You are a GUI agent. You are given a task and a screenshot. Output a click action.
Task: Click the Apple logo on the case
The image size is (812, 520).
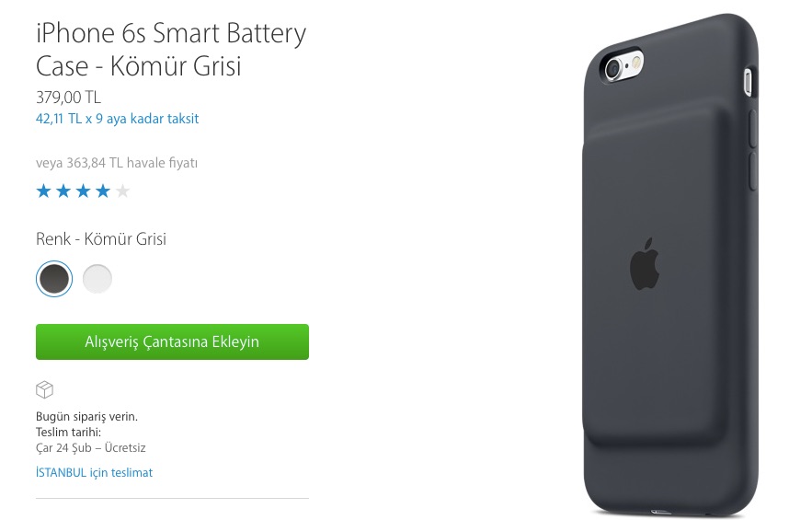[645, 264]
